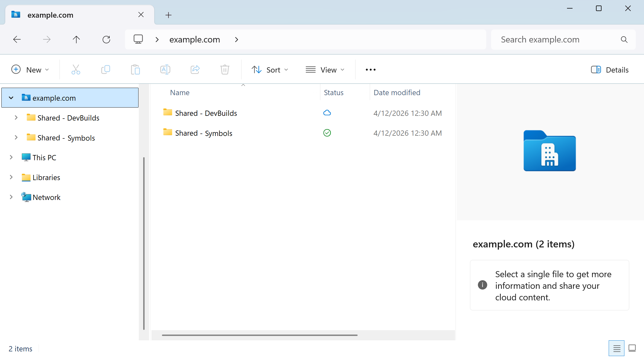Viewport: 644px width, 358px height.
Task: Click the Paste clipboard icon
Action: 135,70
